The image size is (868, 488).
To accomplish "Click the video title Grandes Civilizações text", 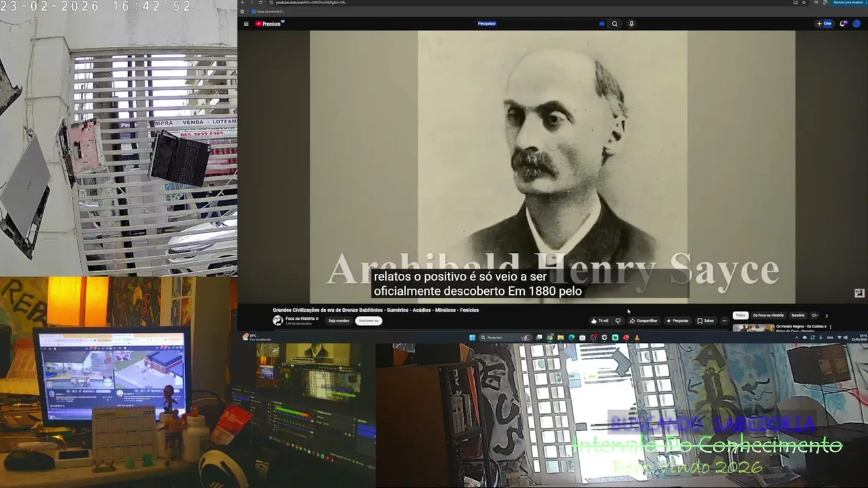I will click(x=376, y=310).
